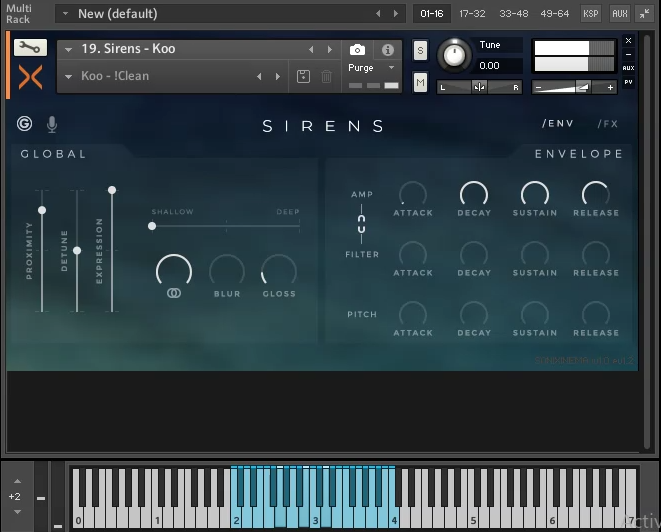Delete snapshot with the trash icon
Screen dimensions: 661x532
(x=326, y=76)
